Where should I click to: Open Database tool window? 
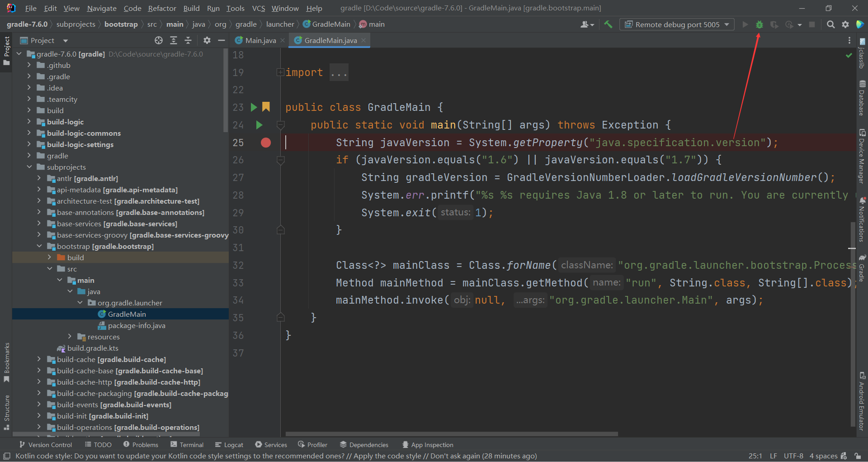tap(862, 98)
